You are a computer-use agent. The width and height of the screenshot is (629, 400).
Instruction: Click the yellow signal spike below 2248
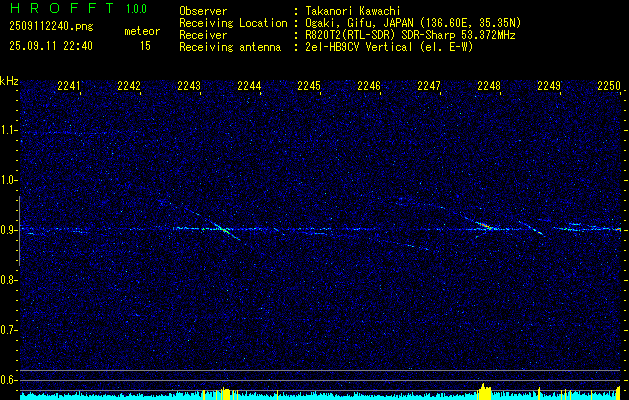[x=485, y=389]
